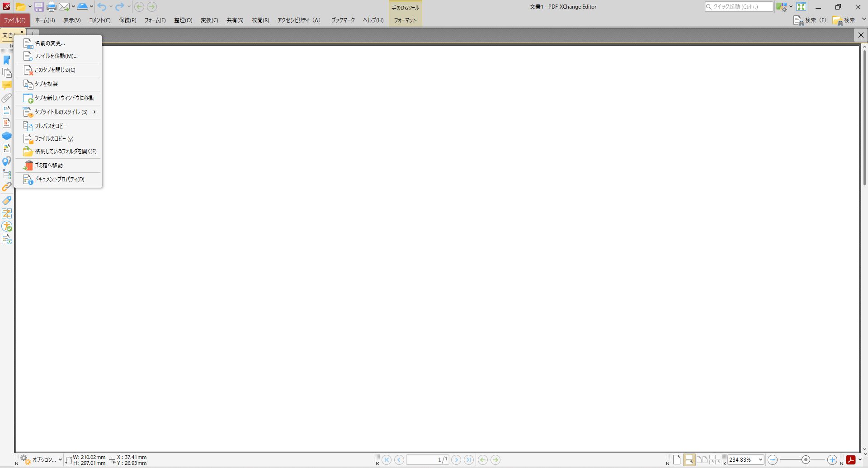Click the Email envelope icon
The width and height of the screenshot is (868, 468).
pos(64,7)
